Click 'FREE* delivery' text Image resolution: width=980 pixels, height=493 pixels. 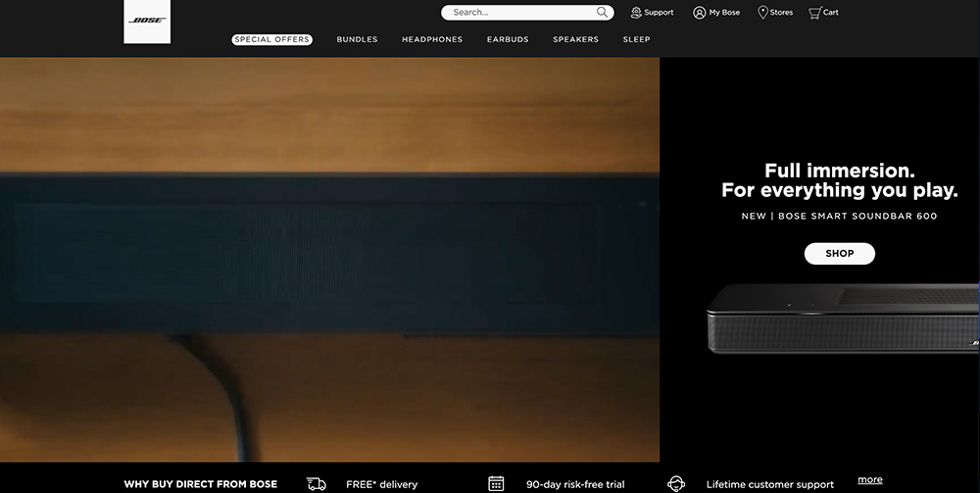(381, 484)
